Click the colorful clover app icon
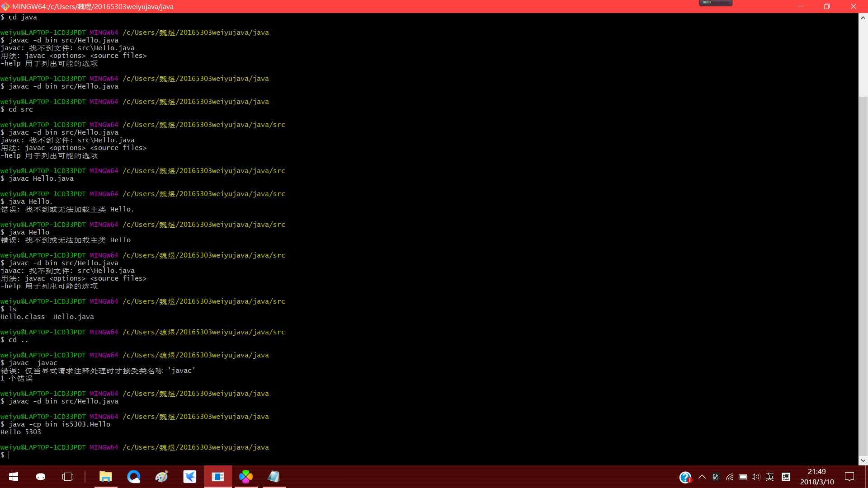868x488 pixels. 246,477
